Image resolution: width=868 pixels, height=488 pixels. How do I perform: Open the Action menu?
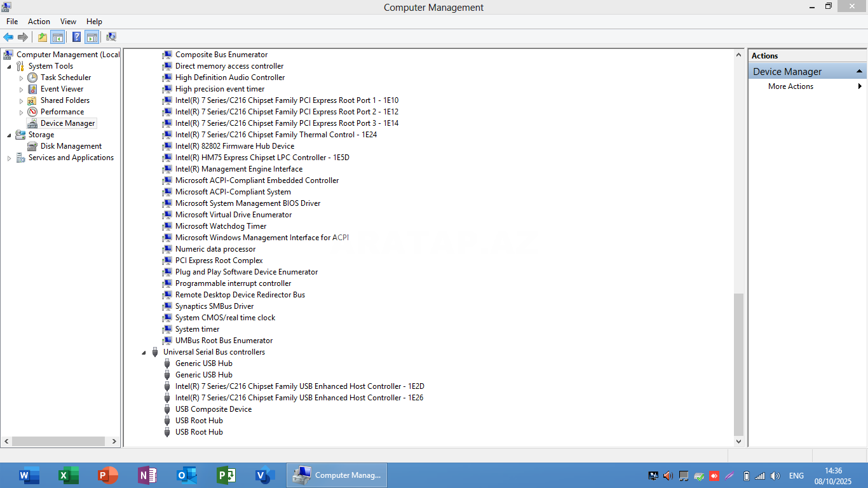coord(39,22)
